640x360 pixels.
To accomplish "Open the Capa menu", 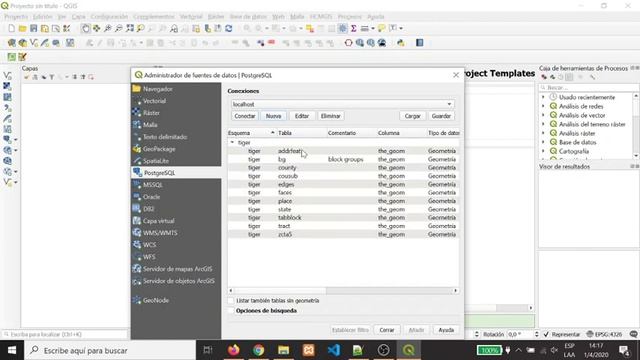I will pyautogui.click(x=78, y=17).
